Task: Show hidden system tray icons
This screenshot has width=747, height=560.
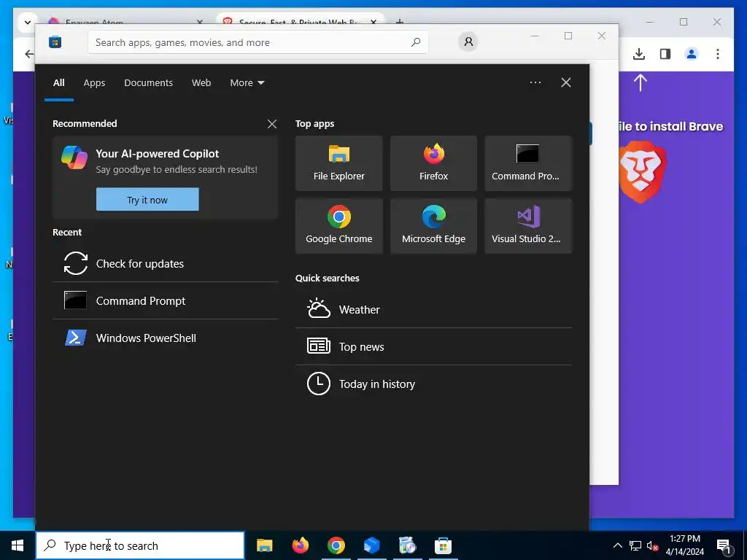Action: [x=617, y=545]
